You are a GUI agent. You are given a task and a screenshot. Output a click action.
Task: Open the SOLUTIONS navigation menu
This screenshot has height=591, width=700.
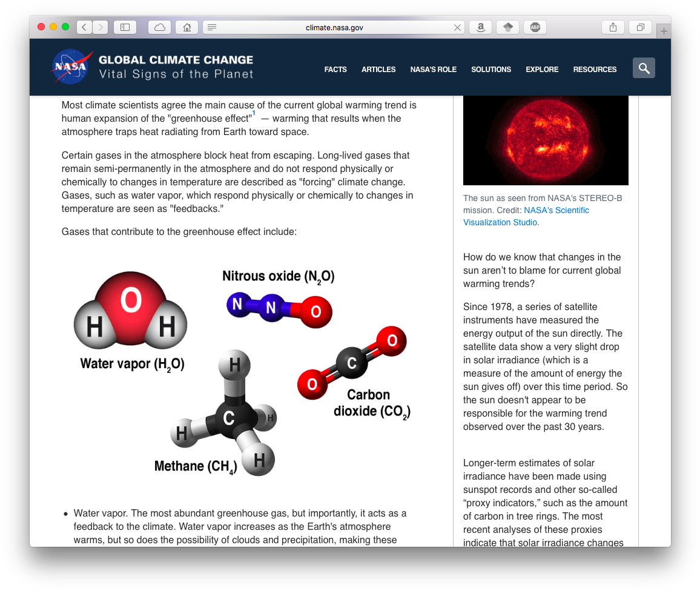pos(491,70)
